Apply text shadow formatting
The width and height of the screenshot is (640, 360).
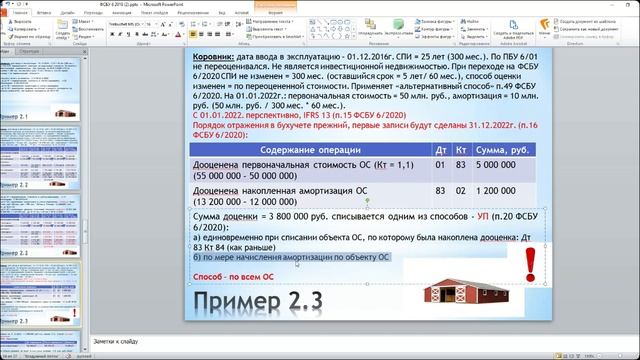click(x=136, y=35)
